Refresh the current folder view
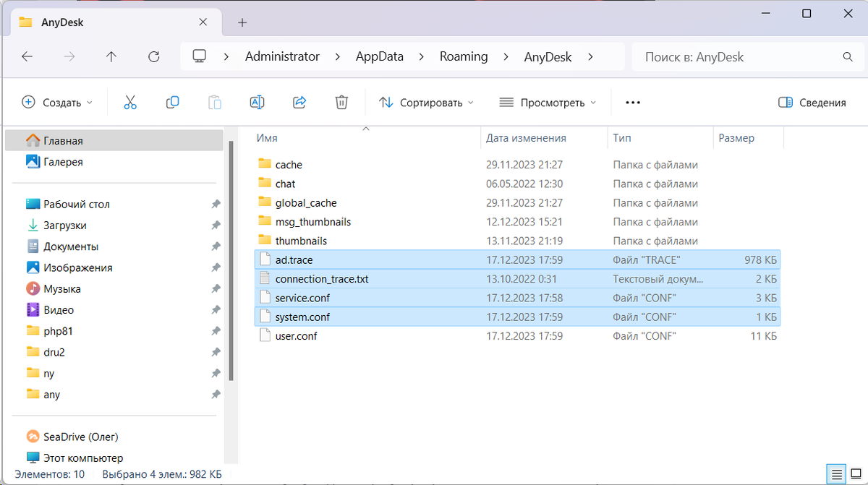The height and width of the screenshot is (485, 868). [153, 56]
